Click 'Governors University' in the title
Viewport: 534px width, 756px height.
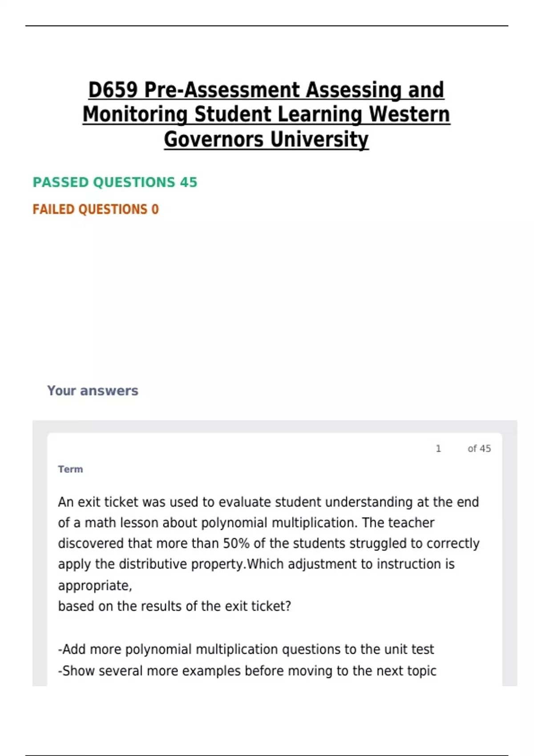pos(266,139)
